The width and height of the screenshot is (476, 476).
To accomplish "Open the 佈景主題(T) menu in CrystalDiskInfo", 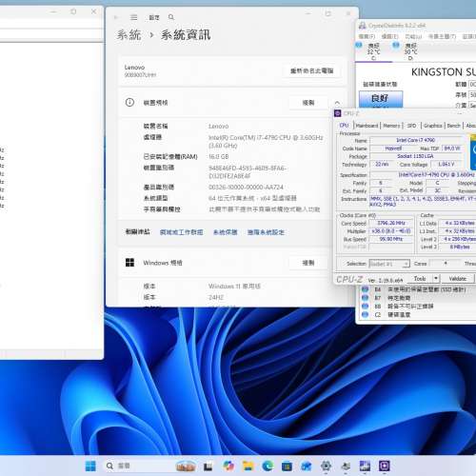I will pos(442,36).
